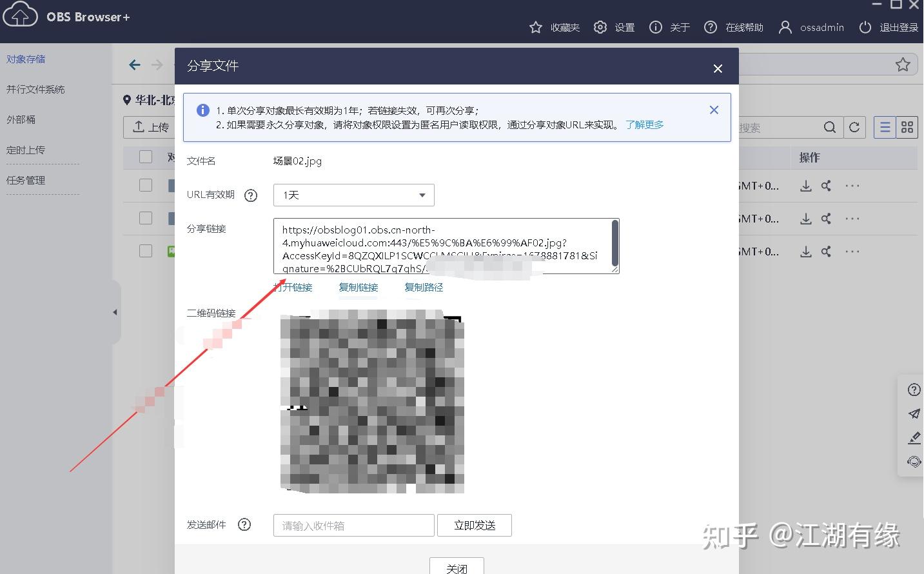Image resolution: width=924 pixels, height=574 pixels.
Task: Collapse the left sidebar with the arrow chevron
Action: tap(115, 312)
